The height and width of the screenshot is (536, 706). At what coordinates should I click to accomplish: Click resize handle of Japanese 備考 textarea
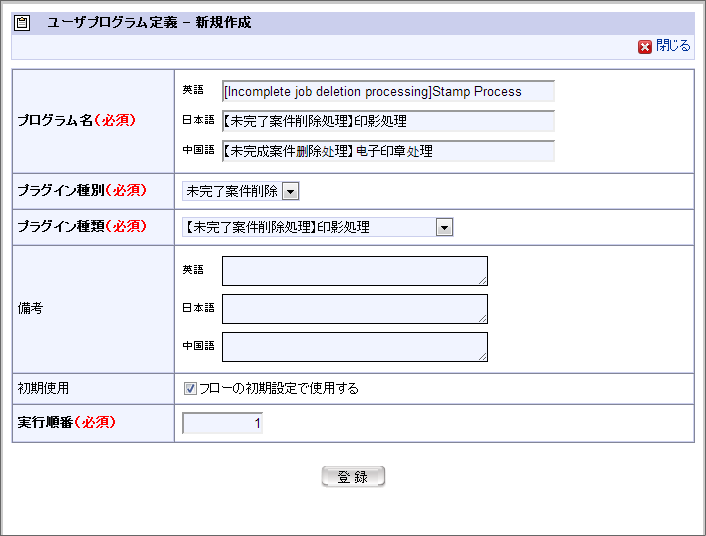pos(483,319)
